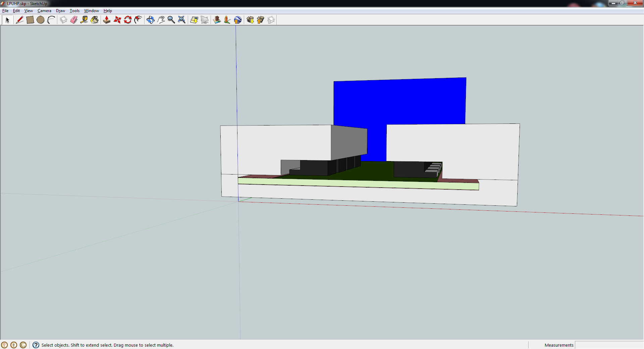Select the Move tool with red arrows
Viewport: 644px width, 349px height.
click(x=117, y=20)
